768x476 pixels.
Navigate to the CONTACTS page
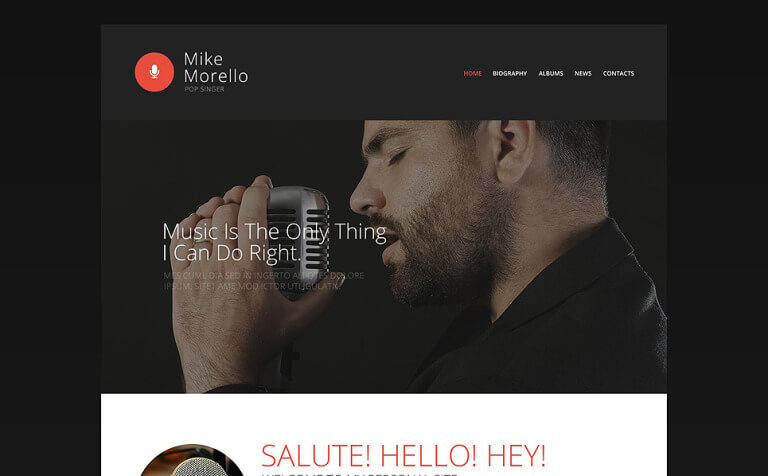tap(619, 73)
